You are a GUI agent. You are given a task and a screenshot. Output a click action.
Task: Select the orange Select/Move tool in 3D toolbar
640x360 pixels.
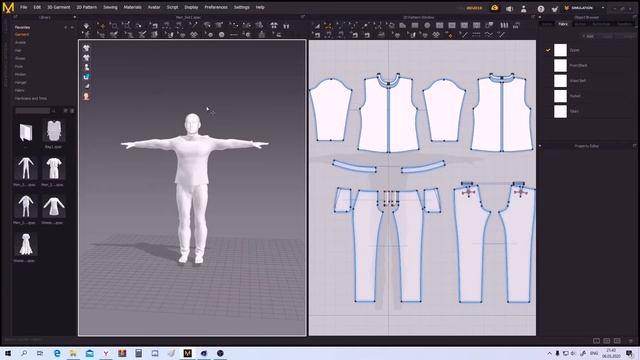102,26
